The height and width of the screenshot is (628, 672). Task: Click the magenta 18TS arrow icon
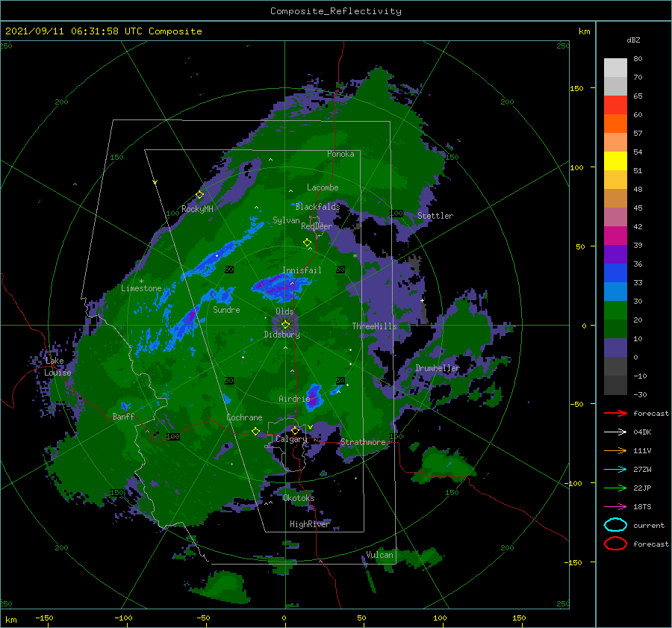point(615,507)
